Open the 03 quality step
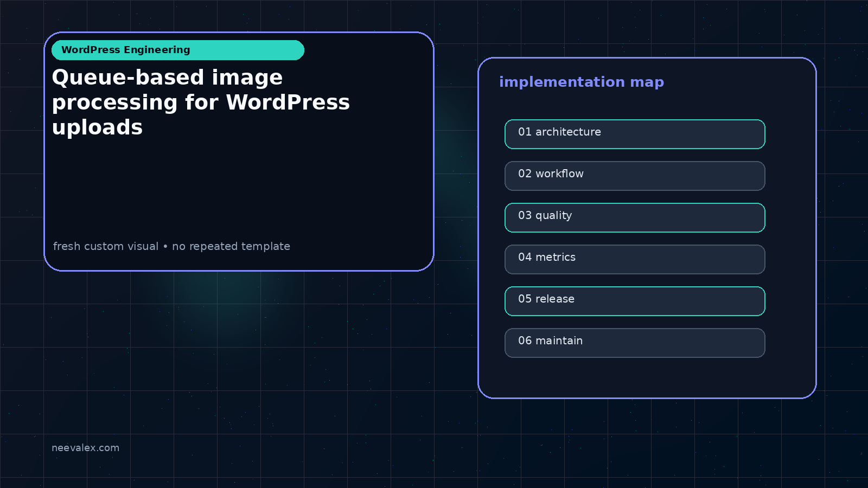This screenshot has width=868, height=488. click(x=635, y=217)
